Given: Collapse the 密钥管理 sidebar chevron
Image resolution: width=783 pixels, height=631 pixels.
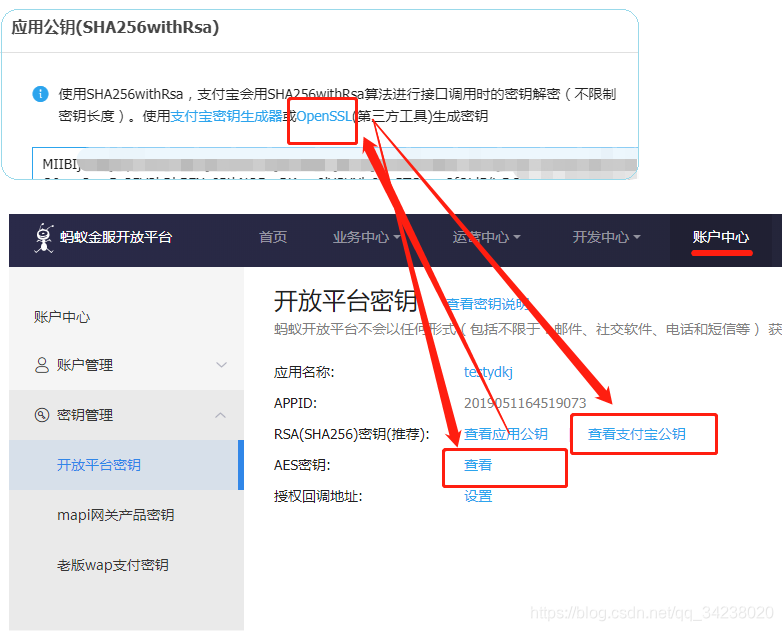Looking at the screenshot, I should (220, 415).
